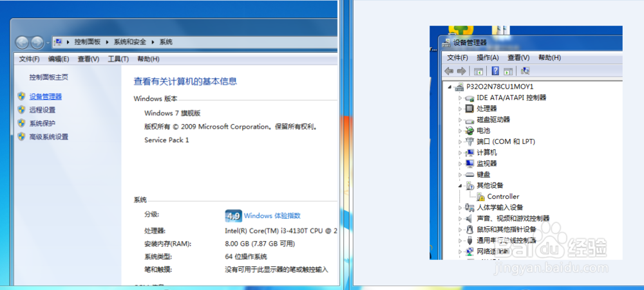
Task: Click the shield icon beside 高级系统设置
Action: (21, 136)
